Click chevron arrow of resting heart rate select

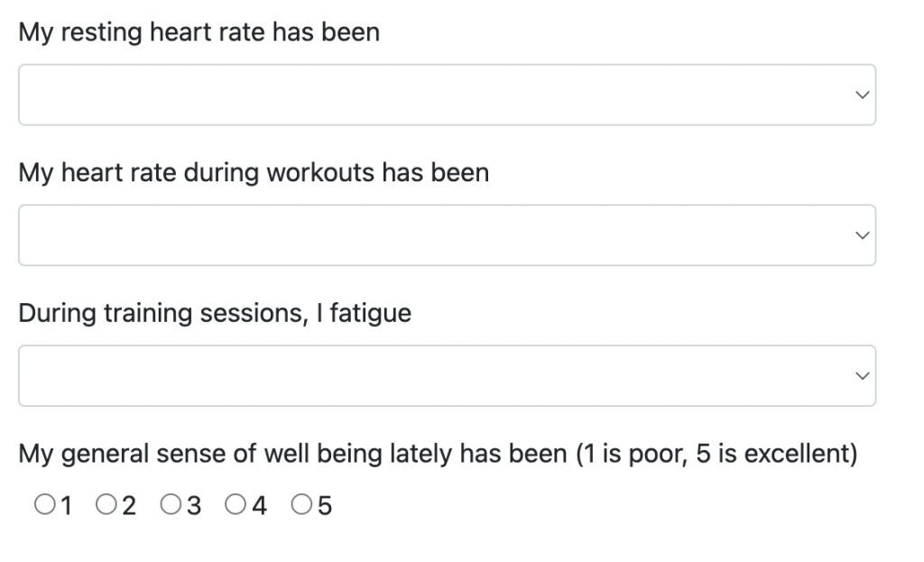(862, 95)
